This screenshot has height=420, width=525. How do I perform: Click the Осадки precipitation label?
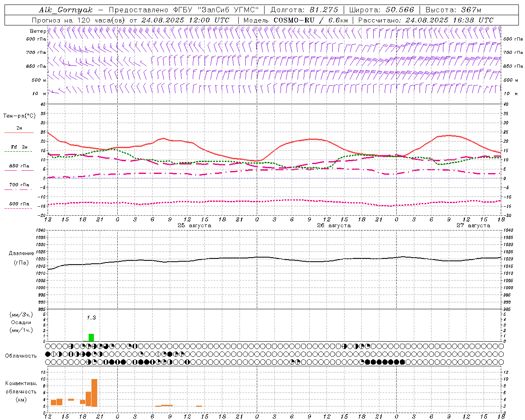point(21,322)
